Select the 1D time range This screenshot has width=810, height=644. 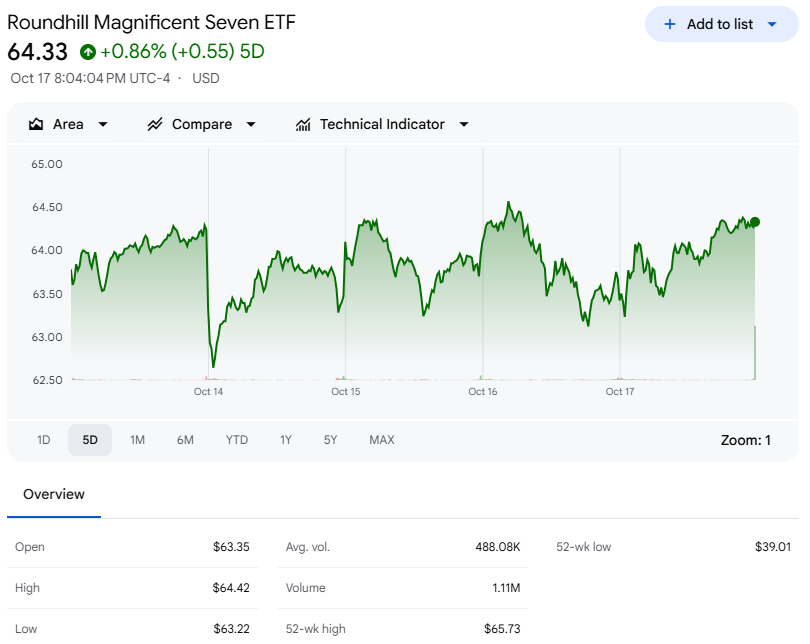43,440
